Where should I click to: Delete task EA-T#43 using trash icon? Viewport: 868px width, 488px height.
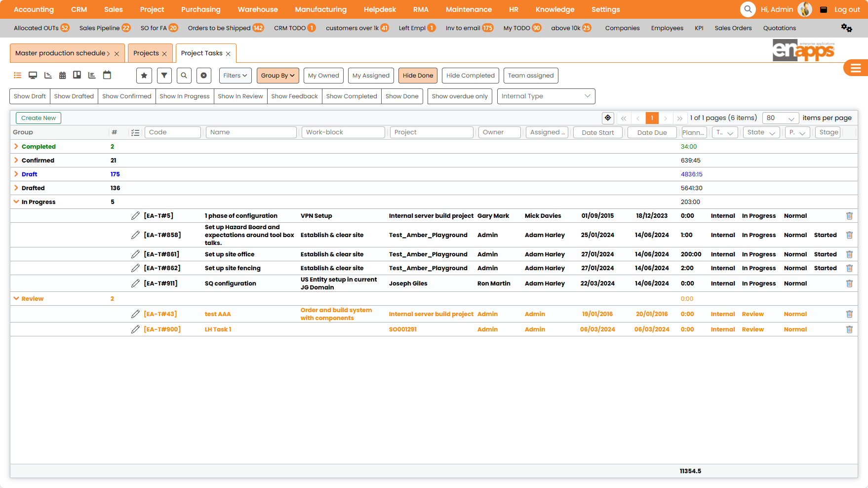point(849,314)
